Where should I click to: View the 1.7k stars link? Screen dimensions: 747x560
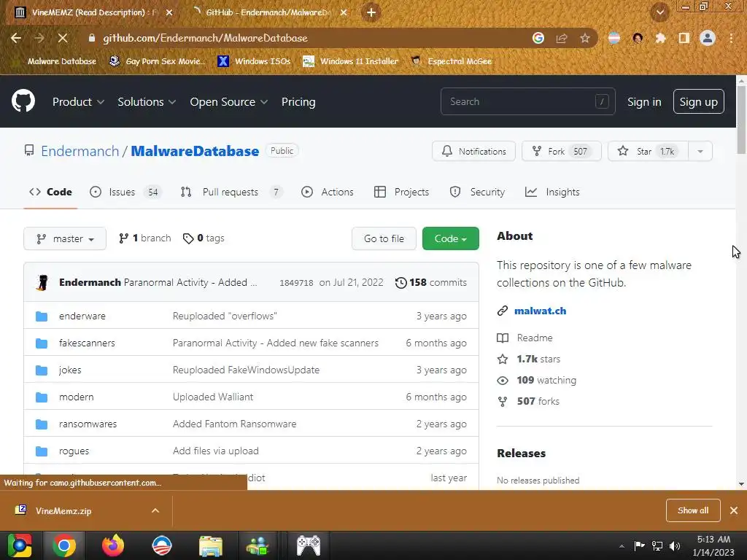click(530, 359)
